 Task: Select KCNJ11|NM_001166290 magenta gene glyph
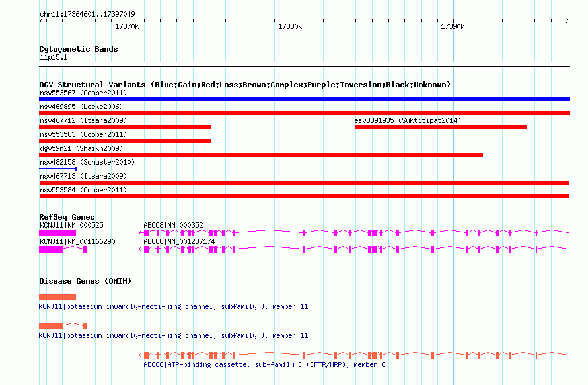pos(63,249)
